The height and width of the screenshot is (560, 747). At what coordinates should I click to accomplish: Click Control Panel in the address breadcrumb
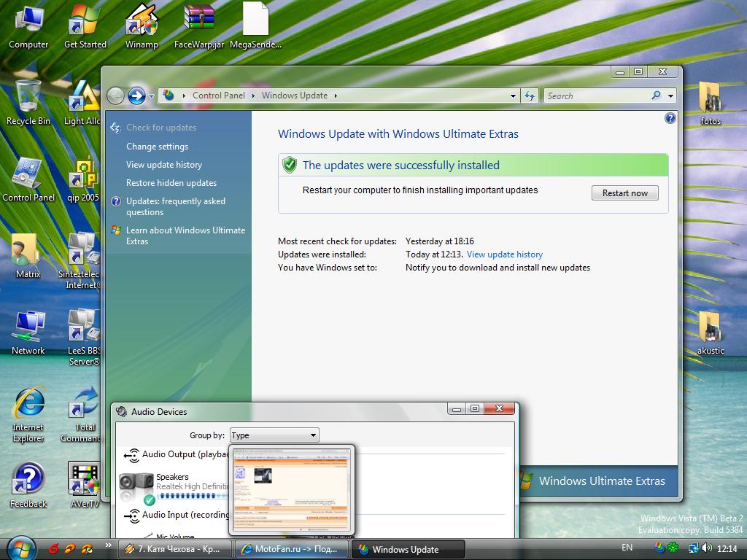[219, 96]
